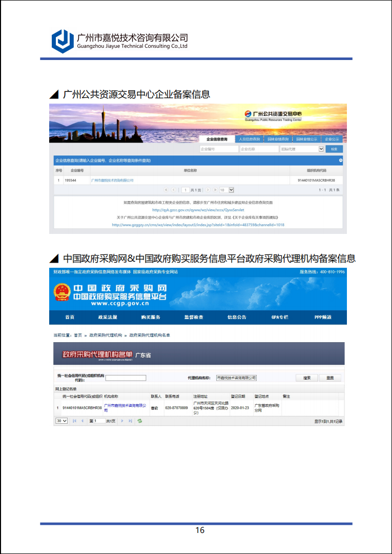The image size is (392, 554).
Task: Open the 政采法规 menu item
Action: [108, 318]
